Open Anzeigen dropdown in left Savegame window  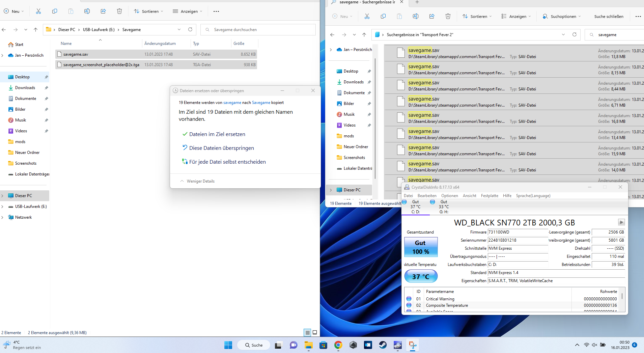[x=188, y=11]
